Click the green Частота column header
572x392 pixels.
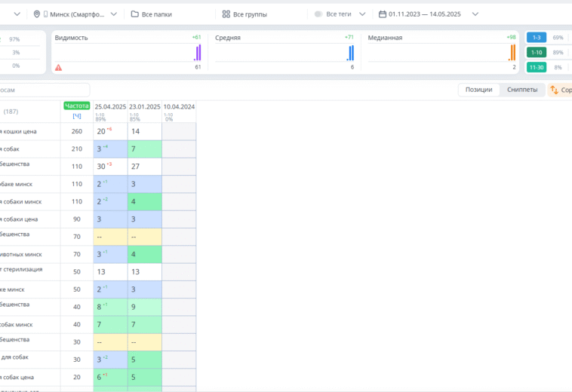pyautogui.click(x=77, y=106)
